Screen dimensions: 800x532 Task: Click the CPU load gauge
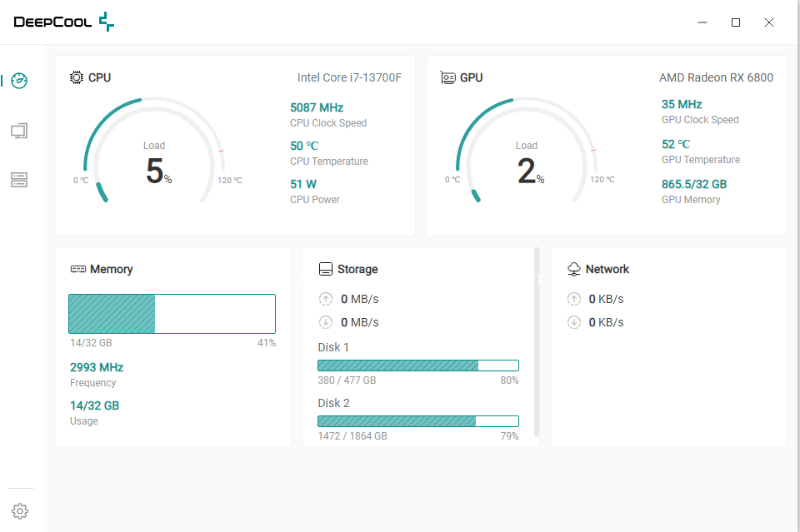coord(153,151)
